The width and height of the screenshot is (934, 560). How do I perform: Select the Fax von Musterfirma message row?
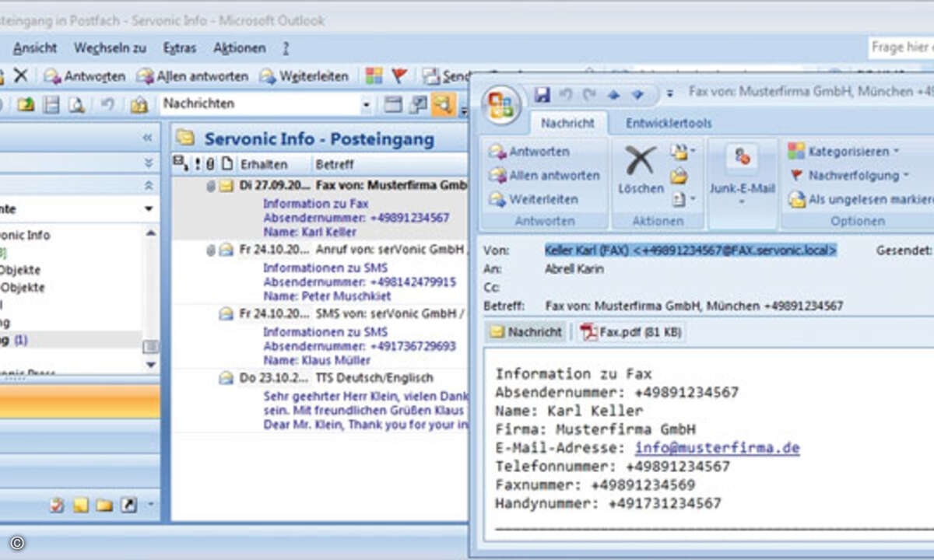point(320,208)
